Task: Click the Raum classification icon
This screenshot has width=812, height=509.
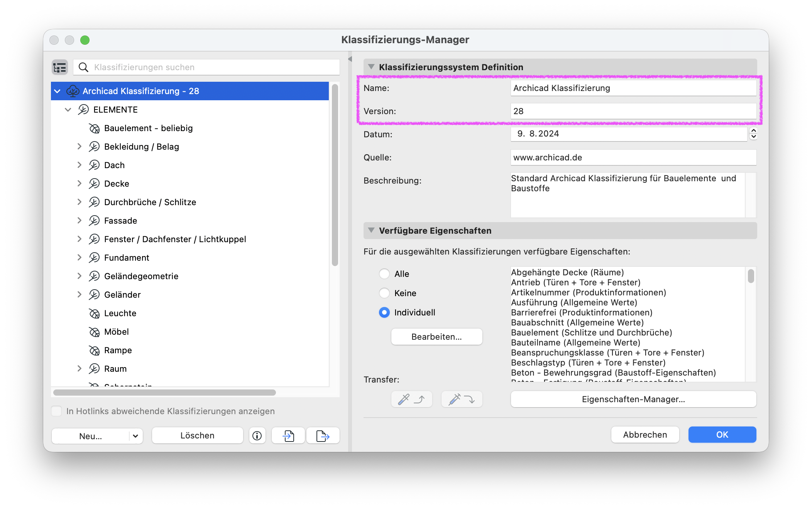Action: tap(94, 369)
